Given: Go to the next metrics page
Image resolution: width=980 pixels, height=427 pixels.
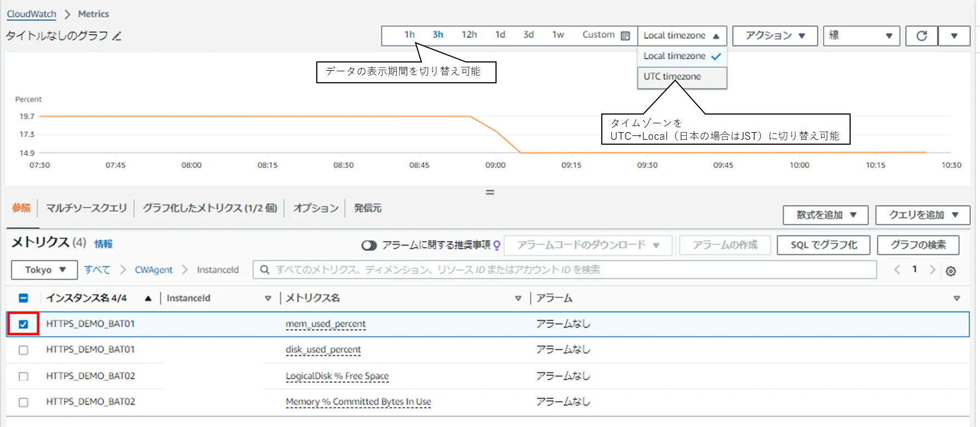Looking at the screenshot, I should 932,270.
